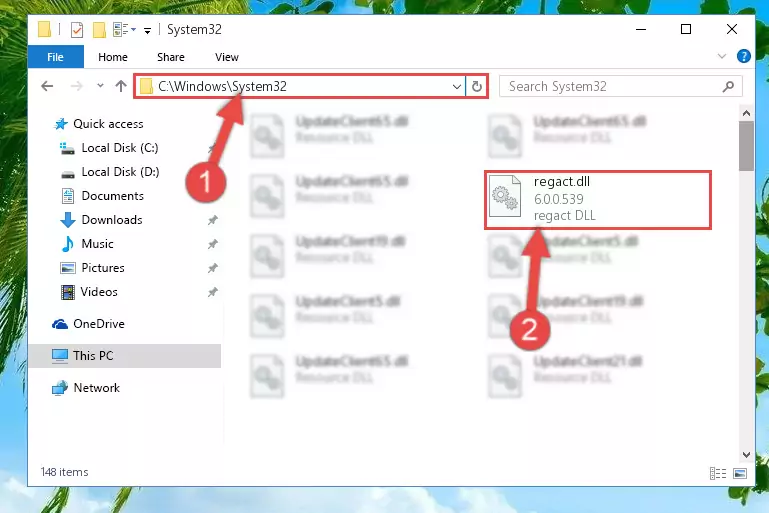Open the Customize Quick Access Toolbar dropdown arrow
The width and height of the screenshot is (769, 513).
coord(147,31)
